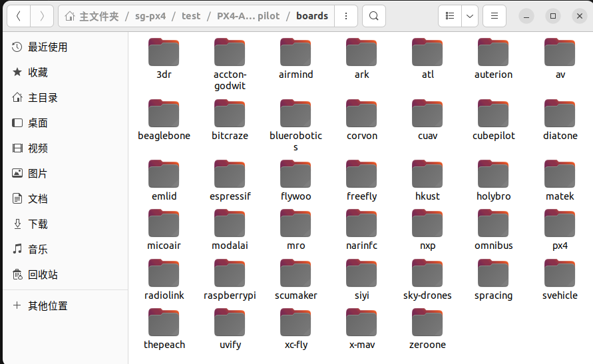Screen dimensions: 593x364
Task: Go forward with the right arrow button
Action: (x=42, y=16)
